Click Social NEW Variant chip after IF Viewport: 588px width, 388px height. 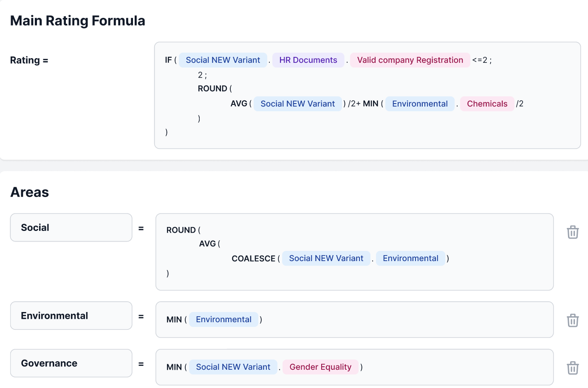pyautogui.click(x=223, y=60)
